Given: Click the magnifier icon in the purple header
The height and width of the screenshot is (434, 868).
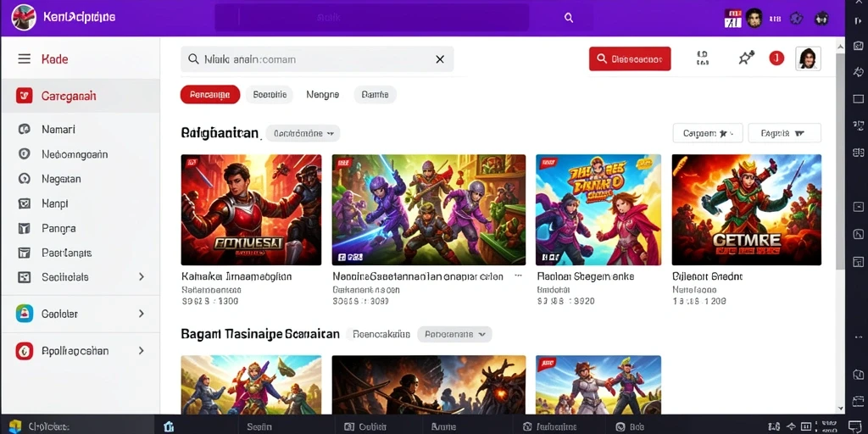Looking at the screenshot, I should [x=569, y=18].
